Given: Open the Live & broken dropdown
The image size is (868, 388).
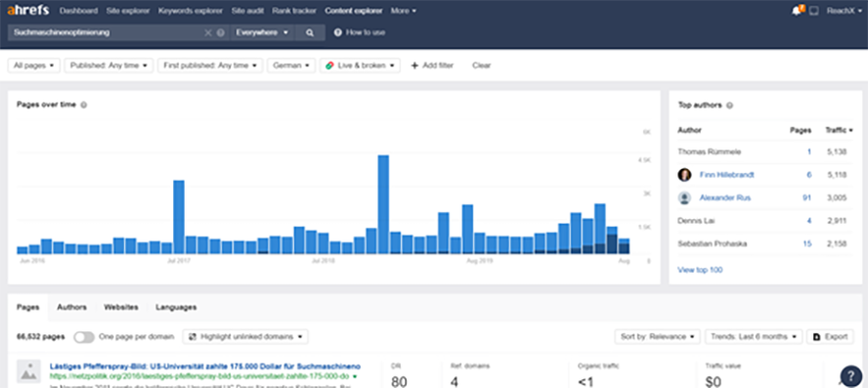Looking at the screenshot, I should pyautogui.click(x=360, y=65).
